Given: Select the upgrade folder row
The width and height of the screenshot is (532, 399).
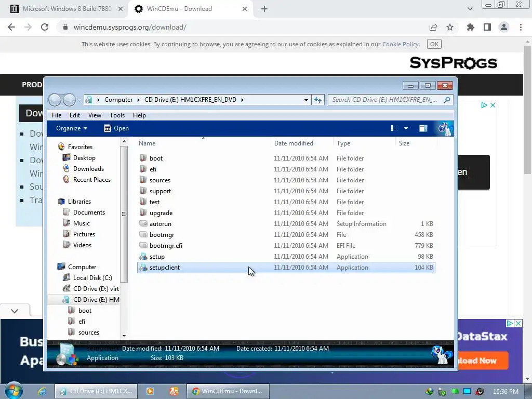Looking at the screenshot, I should pos(286,212).
